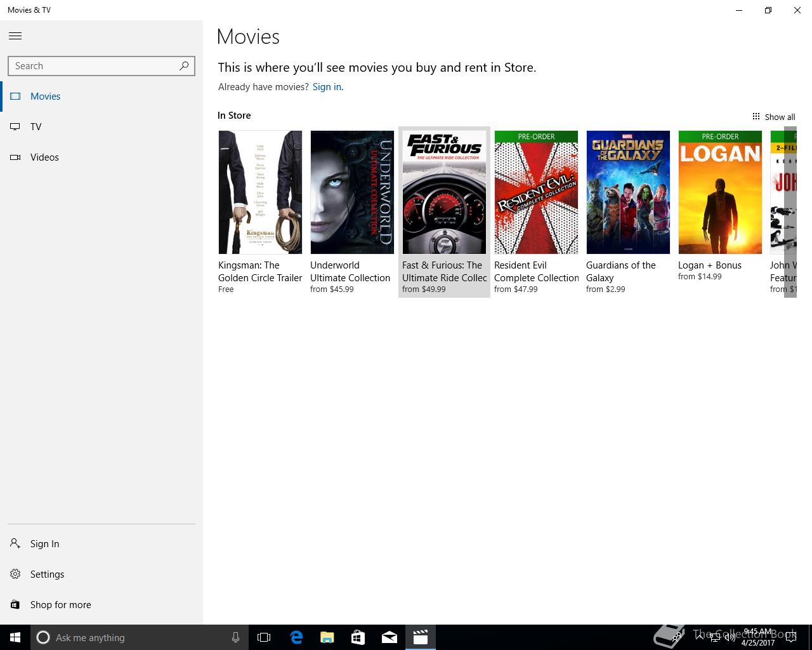Click 'Logan + Bonus' title text
This screenshot has height=650, width=812.
coord(710,265)
